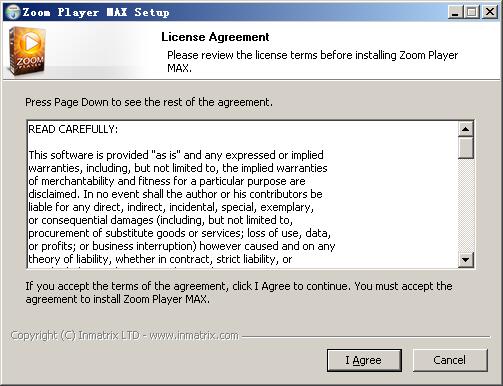Click the disabled maximize window button
503x386 pixels.
point(472,12)
